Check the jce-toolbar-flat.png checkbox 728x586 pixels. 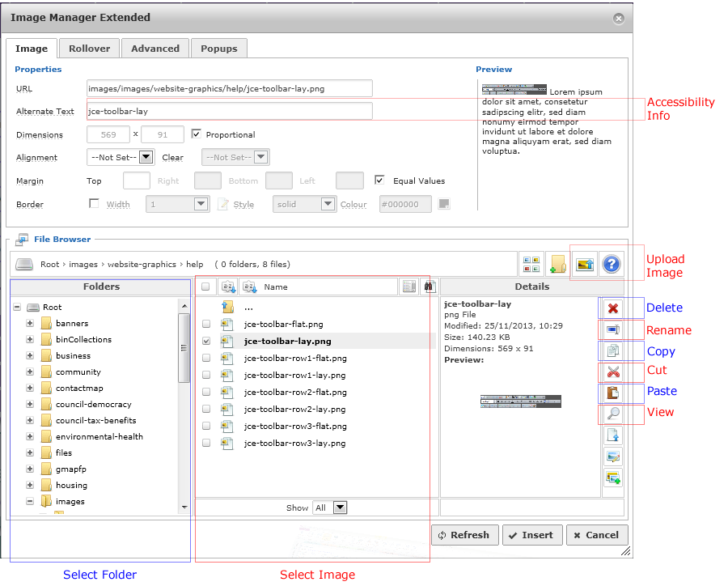(x=206, y=324)
